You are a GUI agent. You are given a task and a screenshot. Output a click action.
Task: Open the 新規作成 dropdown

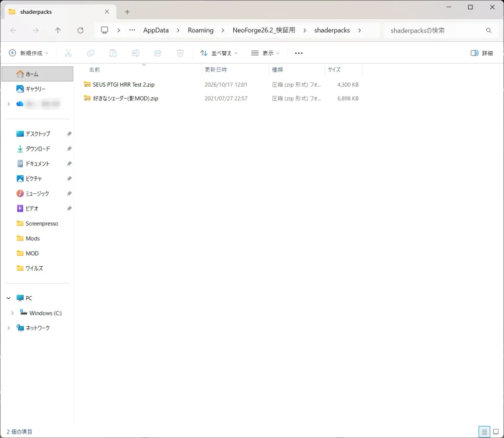coord(29,53)
